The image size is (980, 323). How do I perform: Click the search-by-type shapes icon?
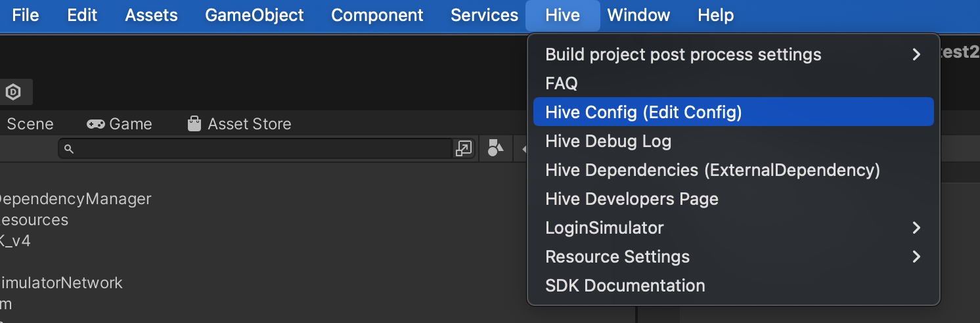pos(495,149)
